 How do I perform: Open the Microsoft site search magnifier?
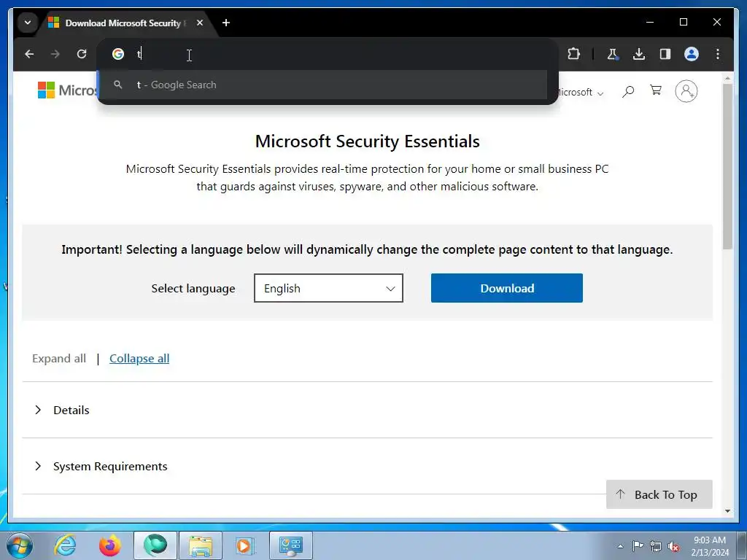point(628,91)
